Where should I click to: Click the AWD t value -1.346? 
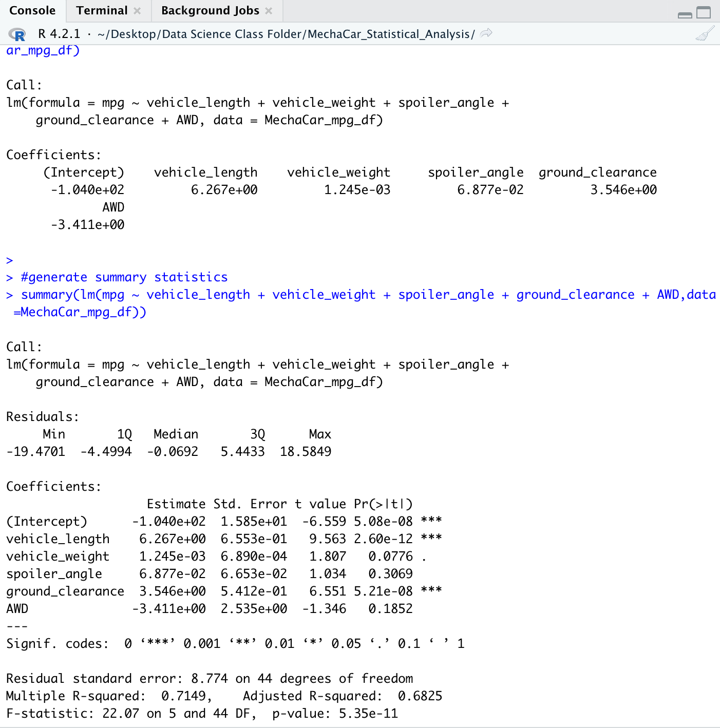click(324, 609)
